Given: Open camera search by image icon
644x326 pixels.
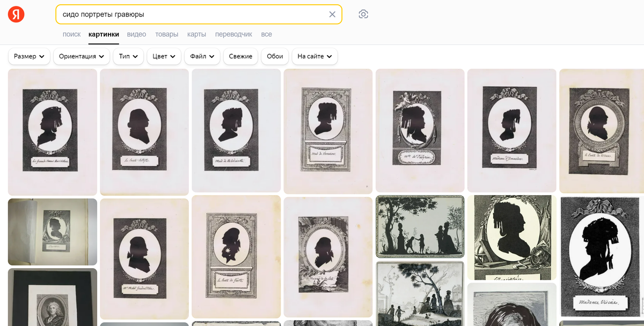Looking at the screenshot, I should click(363, 14).
